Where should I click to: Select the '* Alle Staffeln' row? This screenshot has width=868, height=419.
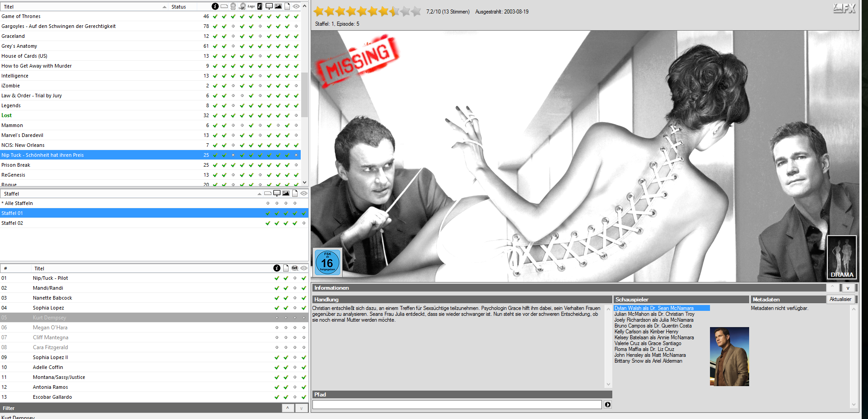[154, 203]
